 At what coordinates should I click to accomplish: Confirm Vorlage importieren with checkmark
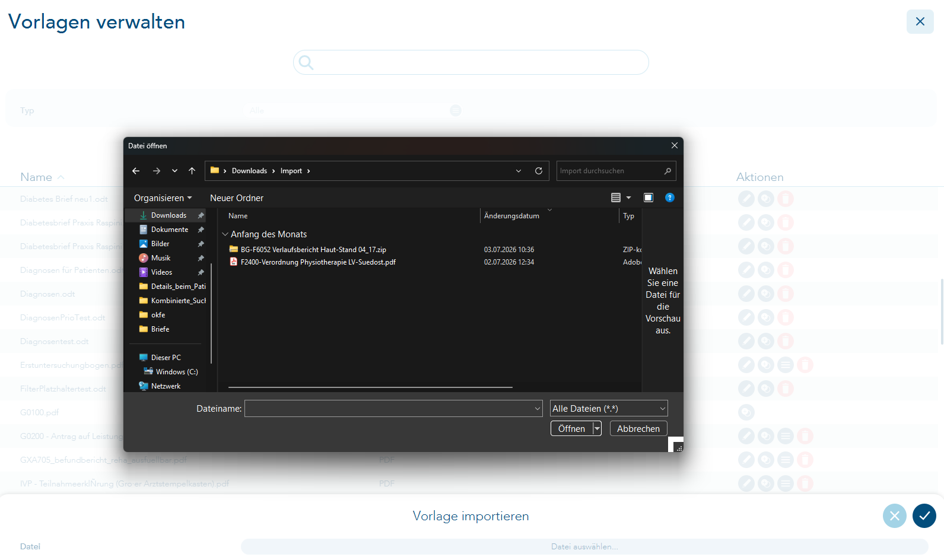click(x=924, y=516)
